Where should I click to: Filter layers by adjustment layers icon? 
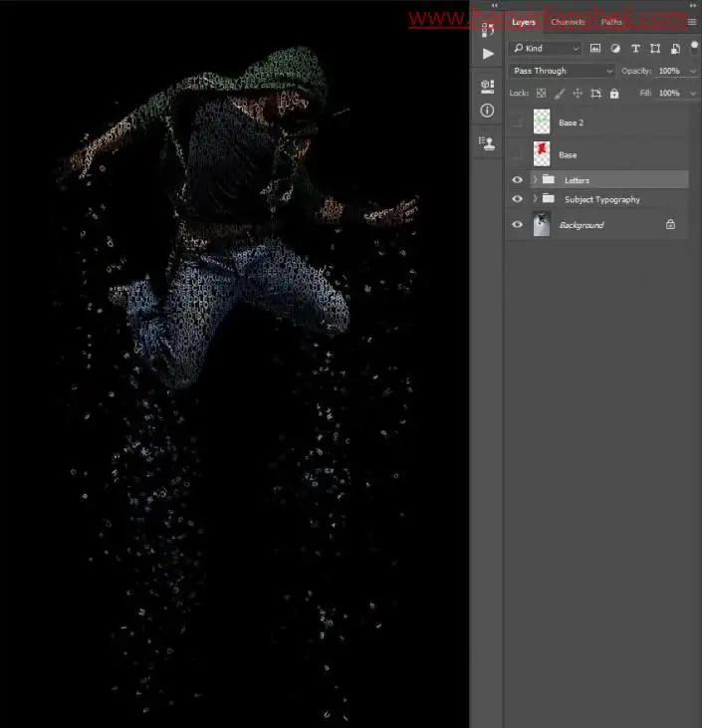(615, 48)
